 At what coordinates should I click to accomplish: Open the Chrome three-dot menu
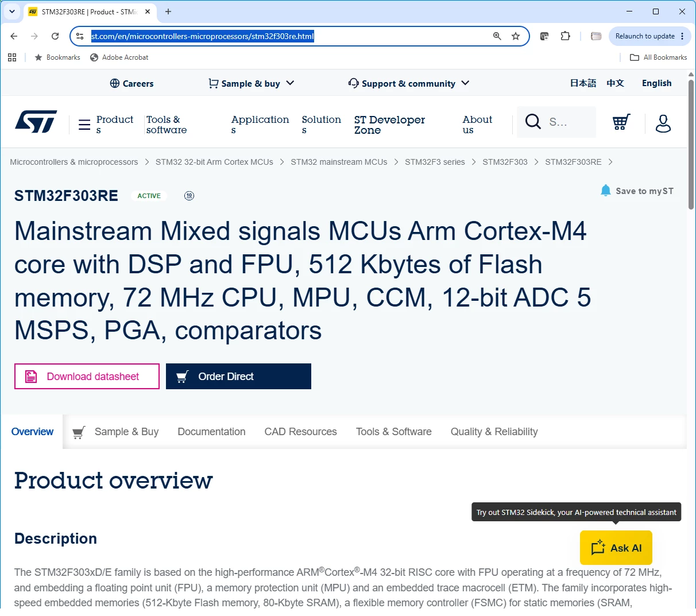click(x=682, y=36)
